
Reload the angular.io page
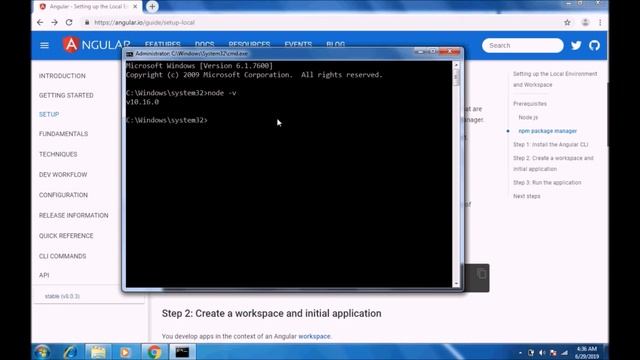(x=69, y=22)
